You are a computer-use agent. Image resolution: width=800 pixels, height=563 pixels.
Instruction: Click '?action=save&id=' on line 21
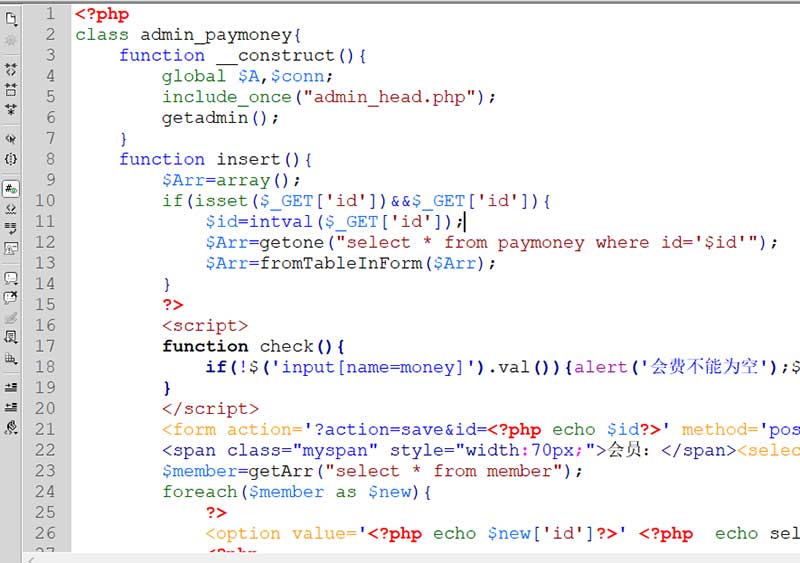(401, 430)
